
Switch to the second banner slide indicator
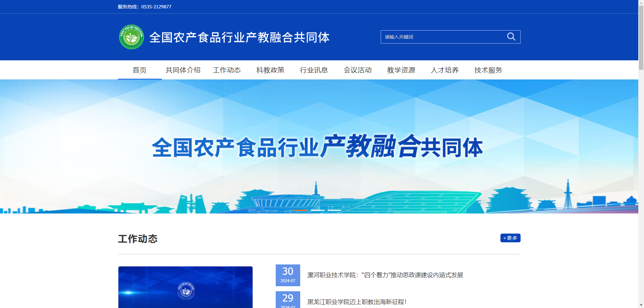click(x=318, y=210)
